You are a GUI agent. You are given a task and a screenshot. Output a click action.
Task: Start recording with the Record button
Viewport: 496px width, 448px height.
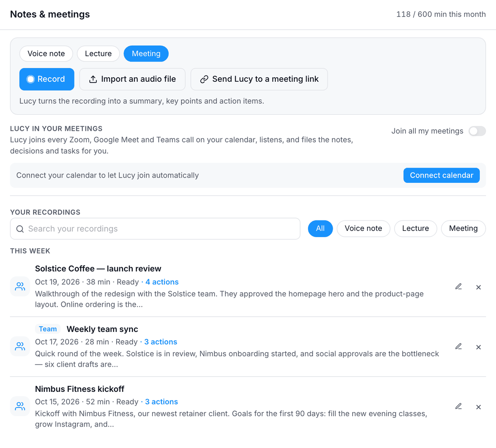(x=47, y=79)
